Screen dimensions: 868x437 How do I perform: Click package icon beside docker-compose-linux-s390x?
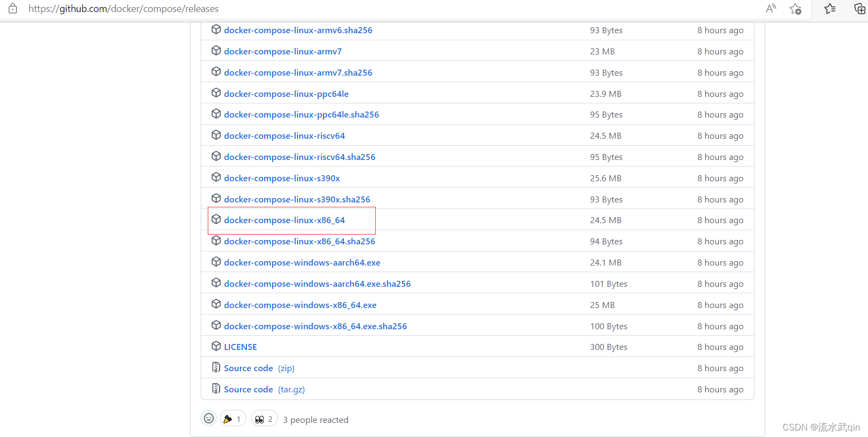point(216,177)
